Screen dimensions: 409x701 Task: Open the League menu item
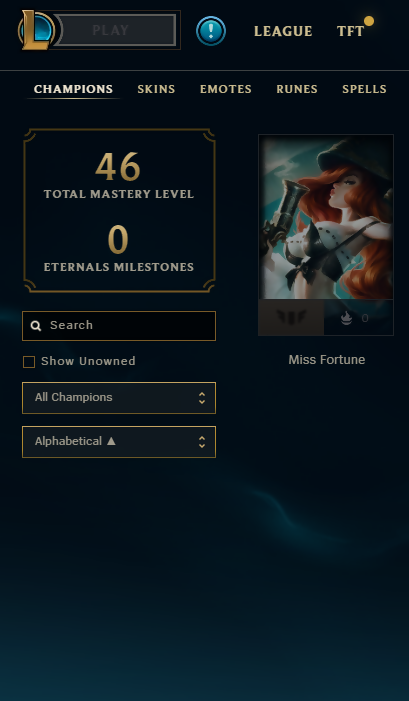pyautogui.click(x=283, y=31)
